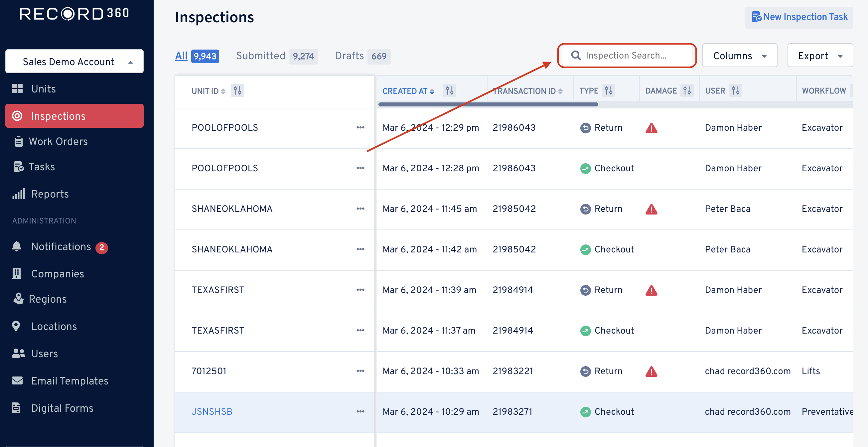The height and width of the screenshot is (447, 868).
Task: Open the Units sidebar page
Action: point(43,89)
